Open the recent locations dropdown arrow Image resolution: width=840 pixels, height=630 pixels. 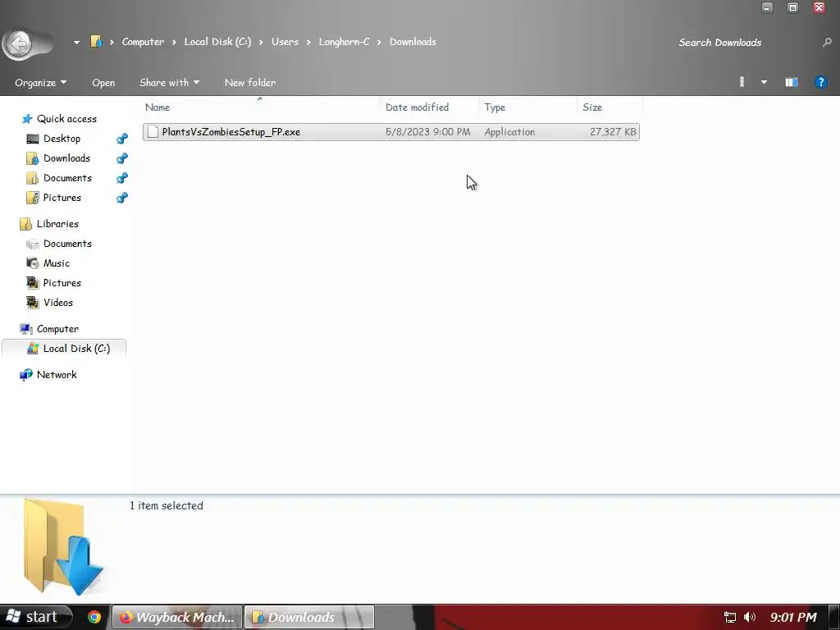[76, 42]
